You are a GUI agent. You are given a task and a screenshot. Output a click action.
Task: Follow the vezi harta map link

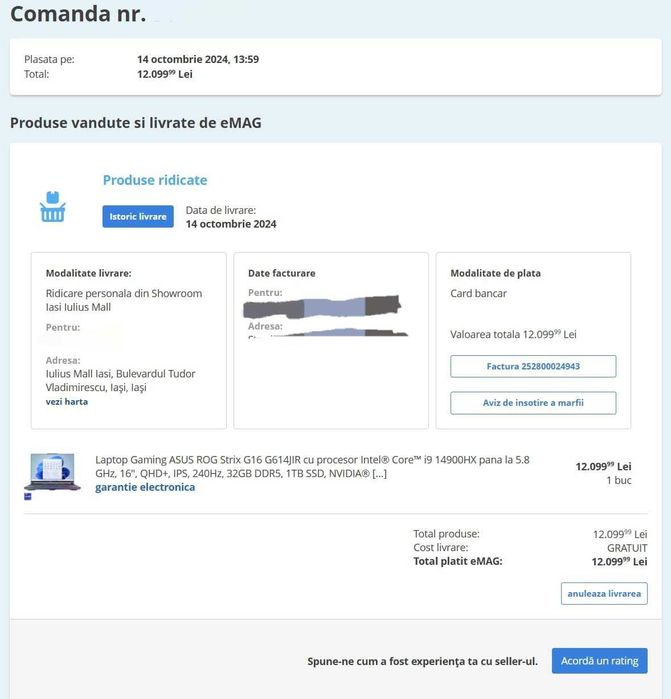67,402
